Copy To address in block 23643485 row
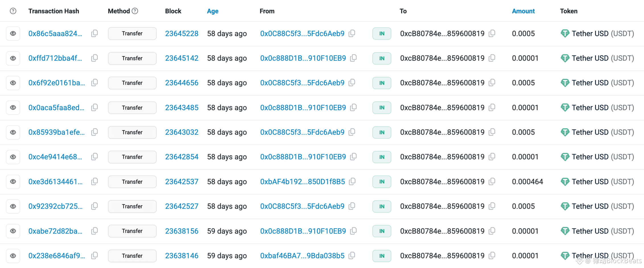 pos(492,107)
